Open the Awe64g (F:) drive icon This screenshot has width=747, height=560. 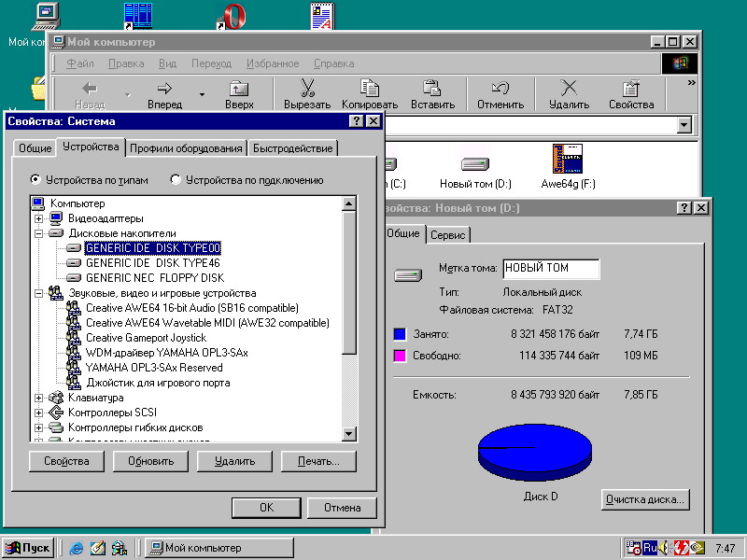[568, 160]
